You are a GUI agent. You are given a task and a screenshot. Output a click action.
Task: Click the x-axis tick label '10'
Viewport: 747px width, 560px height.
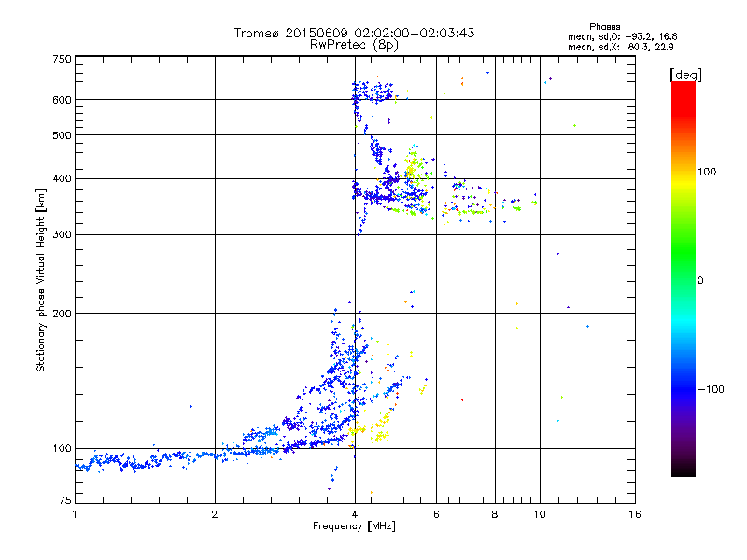click(x=540, y=514)
